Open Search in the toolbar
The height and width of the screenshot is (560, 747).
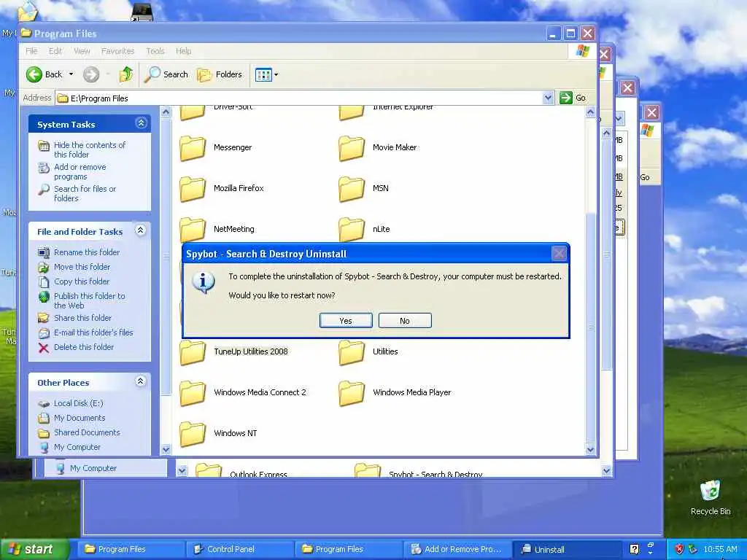coord(166,74)
